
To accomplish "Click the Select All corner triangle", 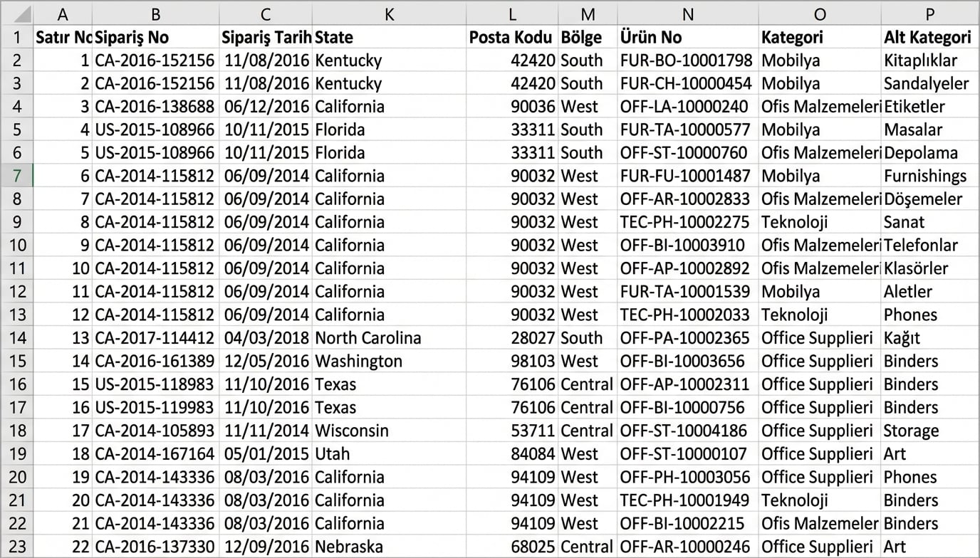I will (x=17, y=14).
